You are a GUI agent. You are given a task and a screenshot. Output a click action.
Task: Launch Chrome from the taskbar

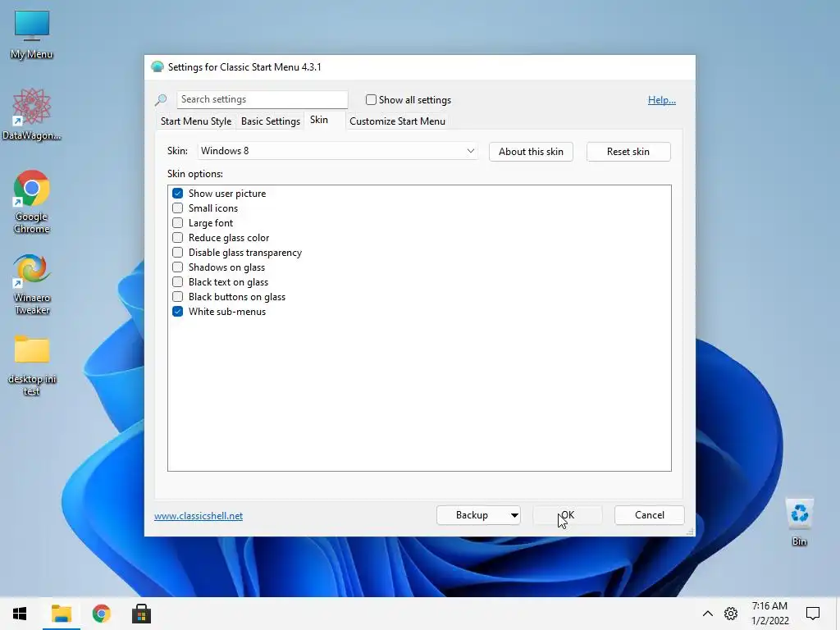point(101,614)
